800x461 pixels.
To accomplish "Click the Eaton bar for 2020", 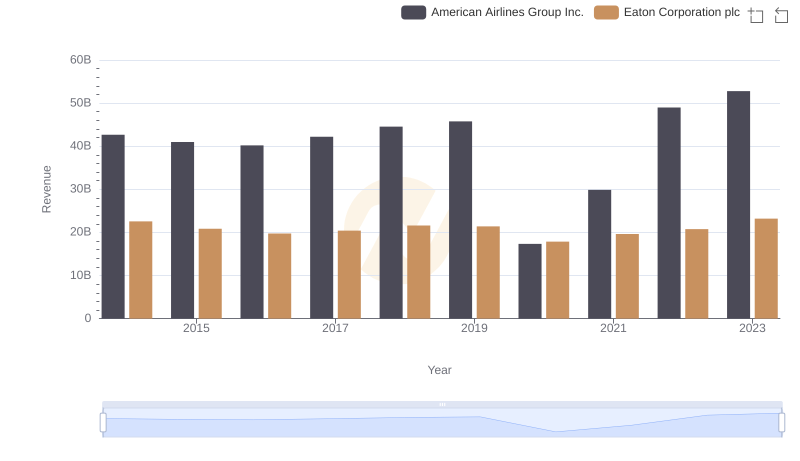I will (557, 280).
